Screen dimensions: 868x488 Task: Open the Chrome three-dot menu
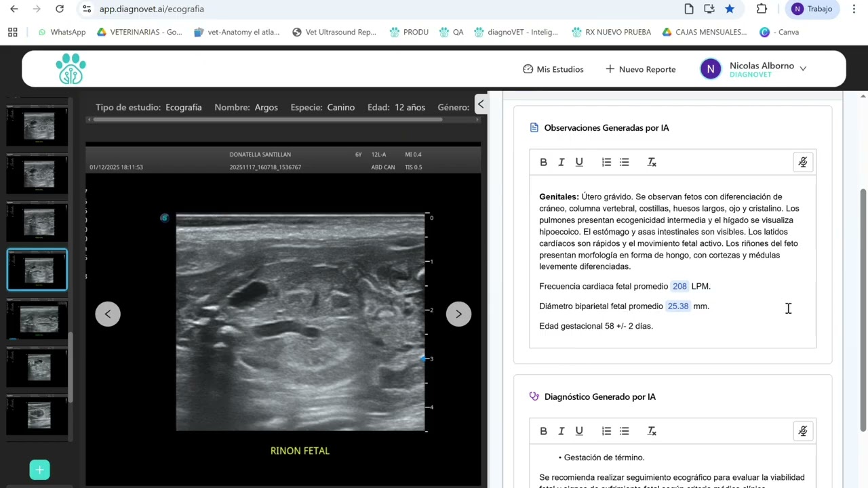pyautogui.click(x=854, y=9)
